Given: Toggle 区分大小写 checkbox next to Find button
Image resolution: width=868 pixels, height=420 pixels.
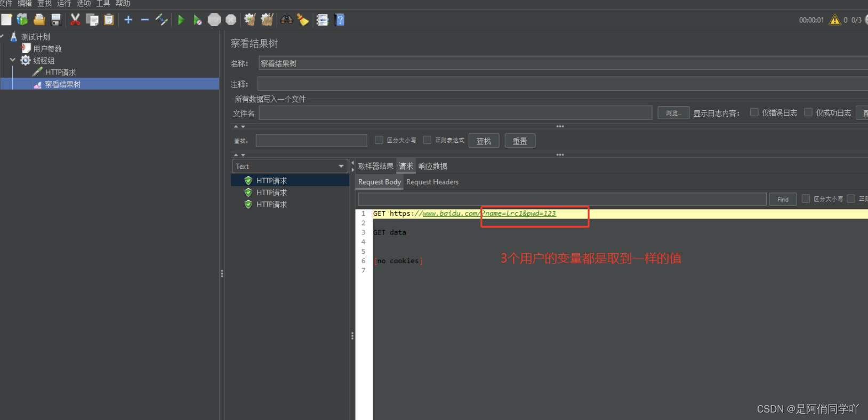Looking at the screenshot, I should pos(806,198).
